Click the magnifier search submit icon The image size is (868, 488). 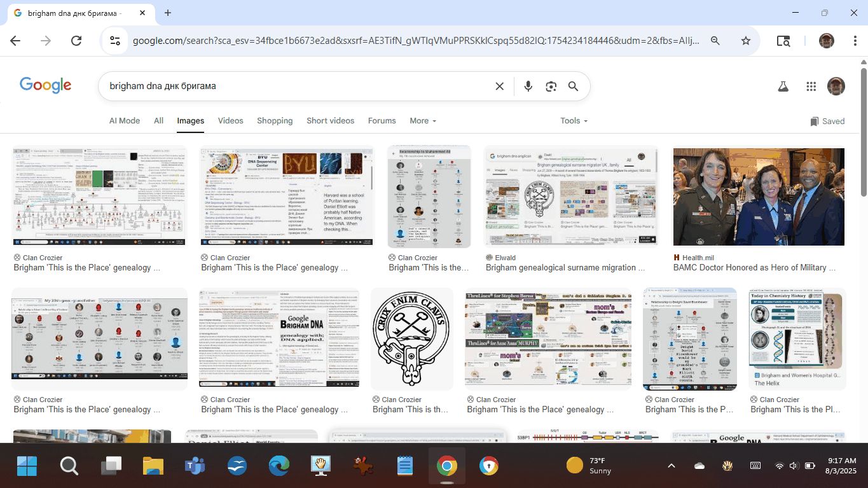click(573, 87)
